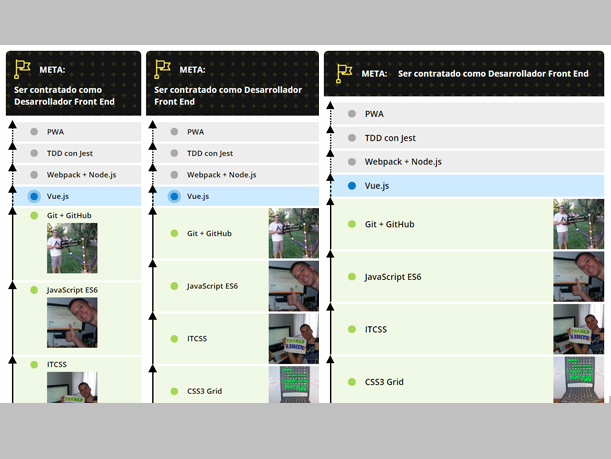Click the green dot beside Git + GitHub in middle panel

click(174, 233)
